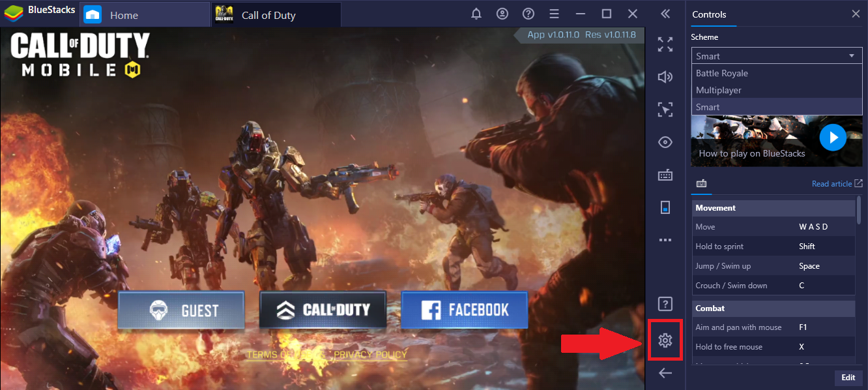Open the account profile icon
The height and width of the screenshot is (390, 868).
pos(502,14)
